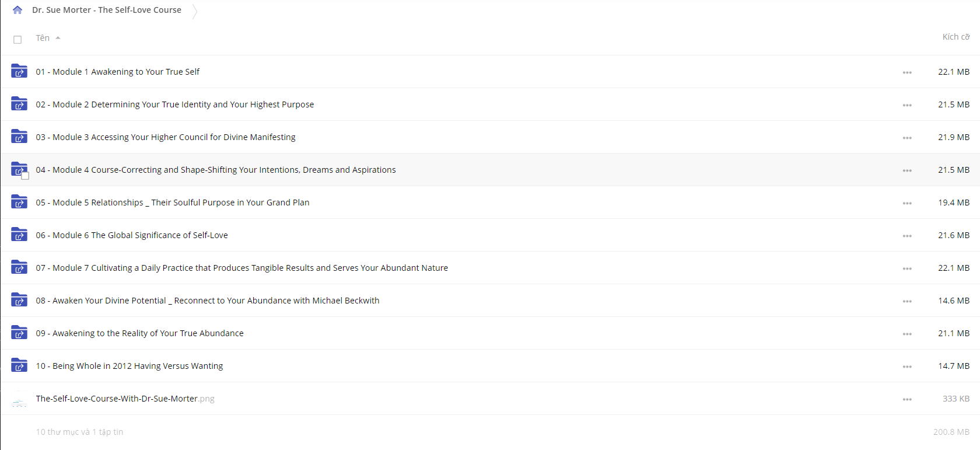Open three-dot menu for Module 5 row
Screen dimensions: 980x450
point(907,203)
